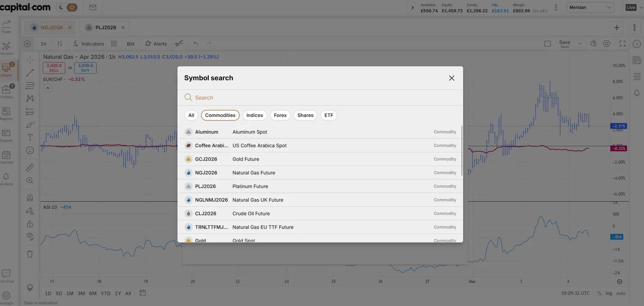The image size is (644, 306).
Task: Click the 3,030.0 BUY button
Action: coord(85,68)
